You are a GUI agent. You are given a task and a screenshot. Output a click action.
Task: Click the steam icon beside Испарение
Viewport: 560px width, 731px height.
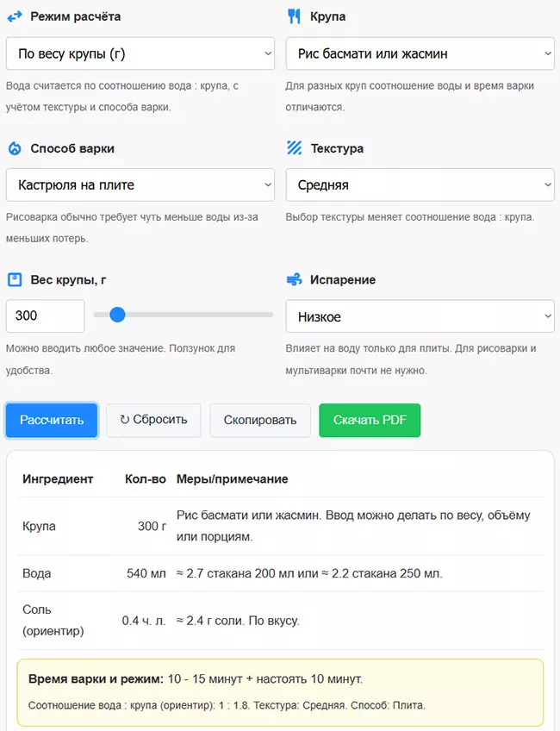pos(293,279)
